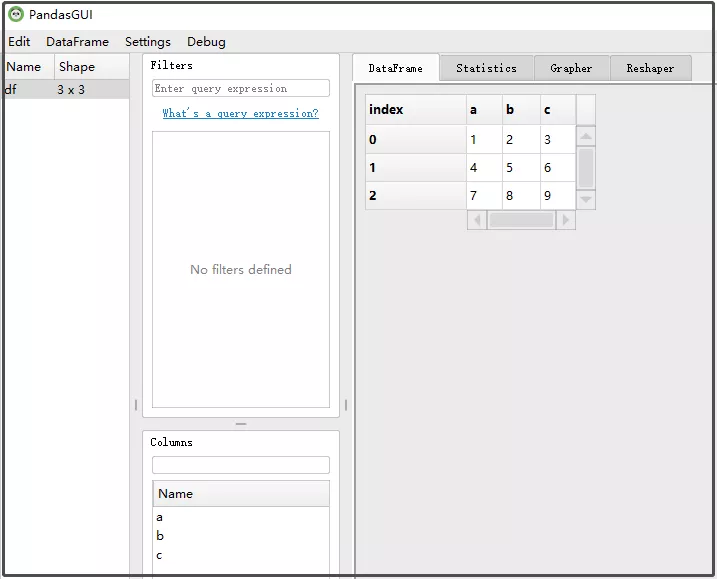
Task: Click splitter handle between Filters and Columns
Action: [241, 424]
